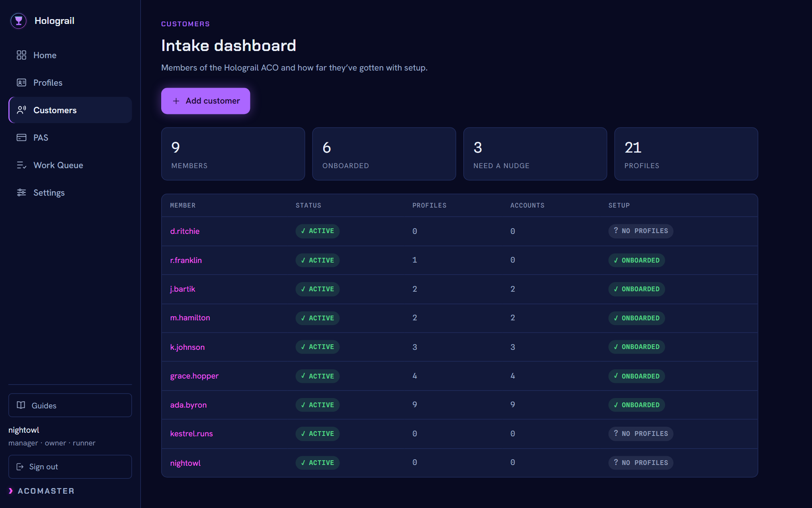Click the ACOMASTER chevron icon
This screenshot has height=508, width=812.
click(11, 491)
